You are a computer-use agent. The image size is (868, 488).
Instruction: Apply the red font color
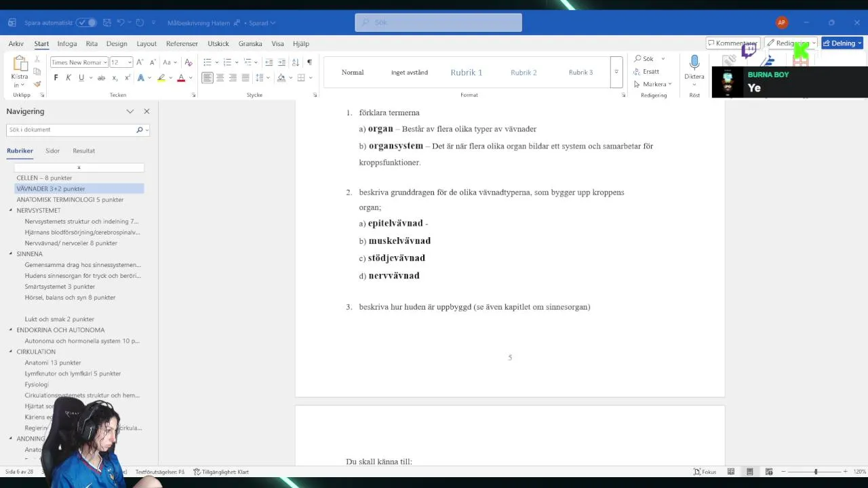tap(181, 78)
